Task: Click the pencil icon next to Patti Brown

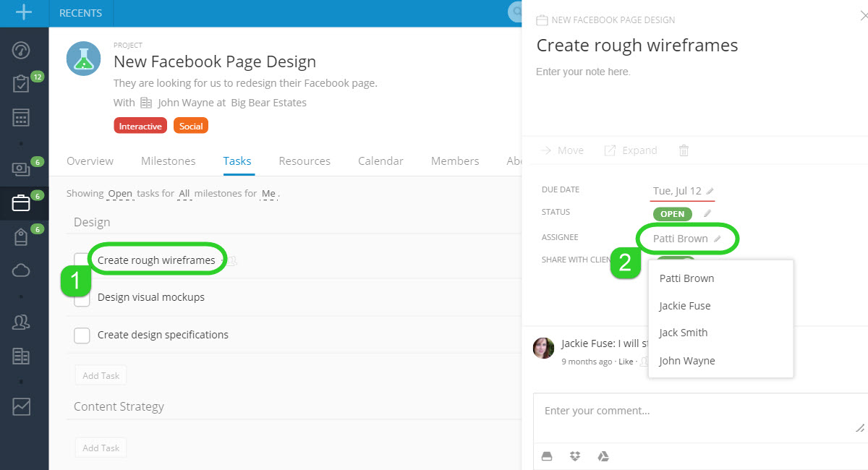Action: 717,239
